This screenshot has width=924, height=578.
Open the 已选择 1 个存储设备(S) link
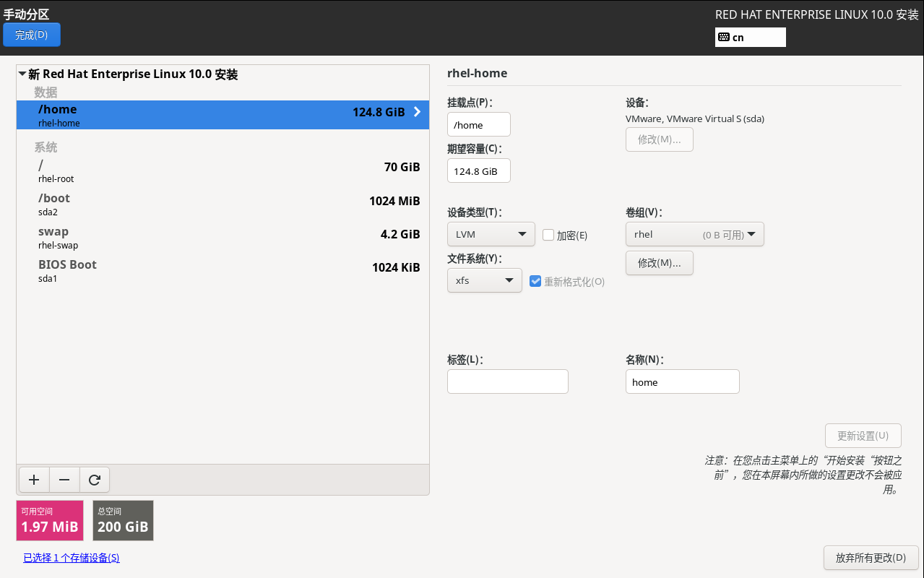point(72,558)
